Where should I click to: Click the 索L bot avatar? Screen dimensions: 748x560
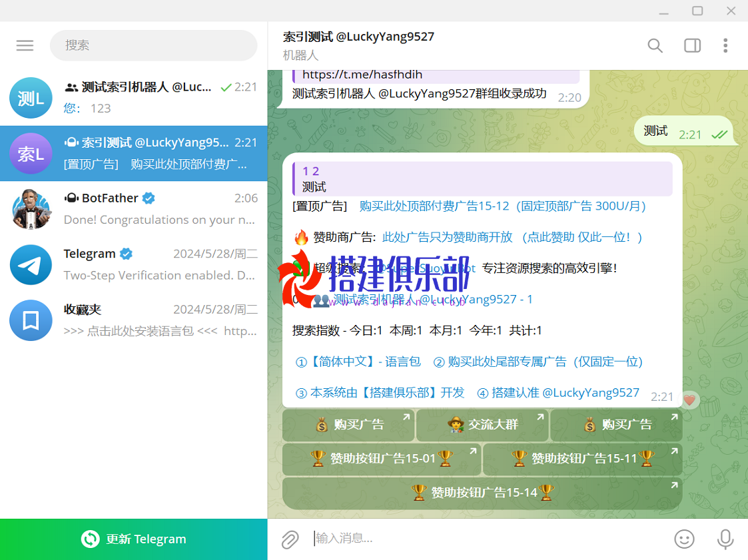click(x=31, y=154)
